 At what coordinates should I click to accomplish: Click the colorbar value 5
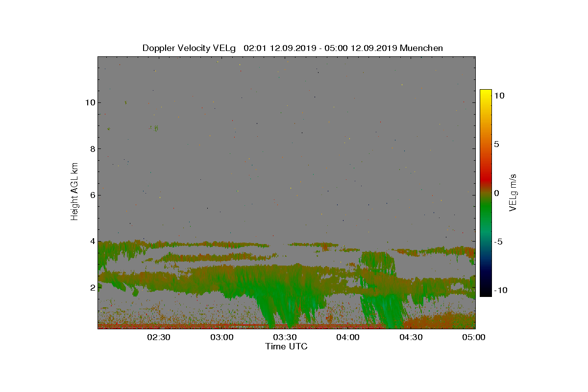(496, 145)
